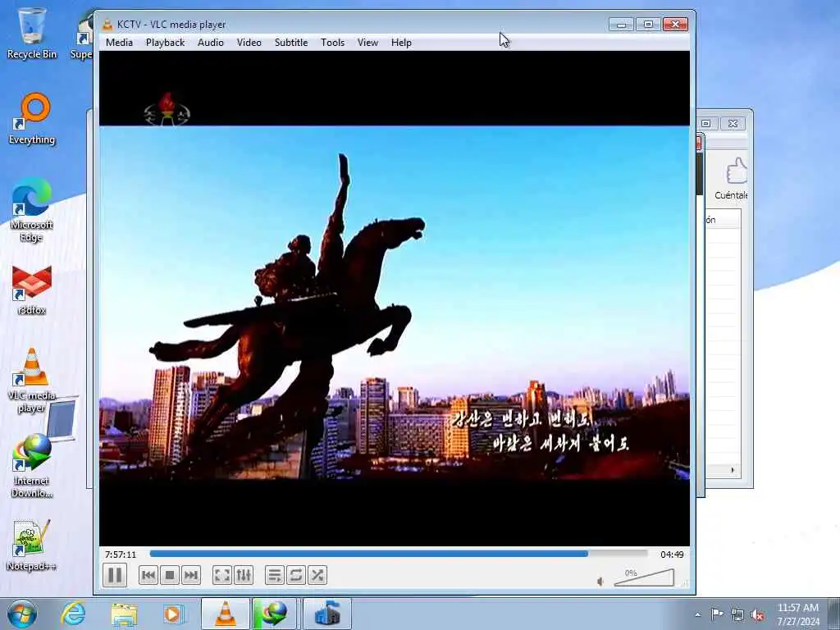The image size is (840, 630).
Task: Click thumbs-up Cuéntale icon in background window
Action: [x=737, y=171]
